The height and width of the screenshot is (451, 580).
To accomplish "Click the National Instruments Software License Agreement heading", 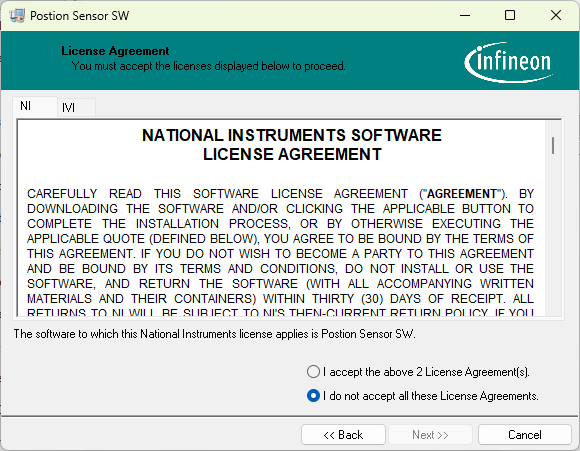I will (x=292, y=145).
